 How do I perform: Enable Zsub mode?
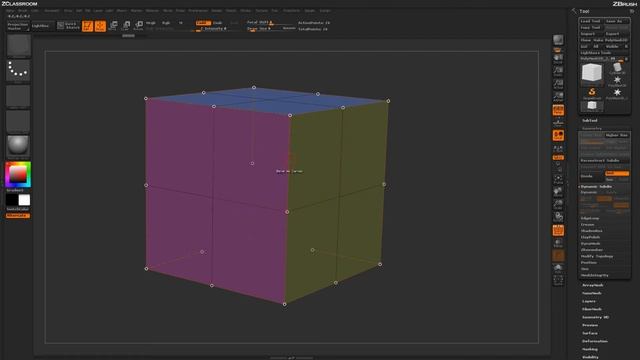coord(218,23)
